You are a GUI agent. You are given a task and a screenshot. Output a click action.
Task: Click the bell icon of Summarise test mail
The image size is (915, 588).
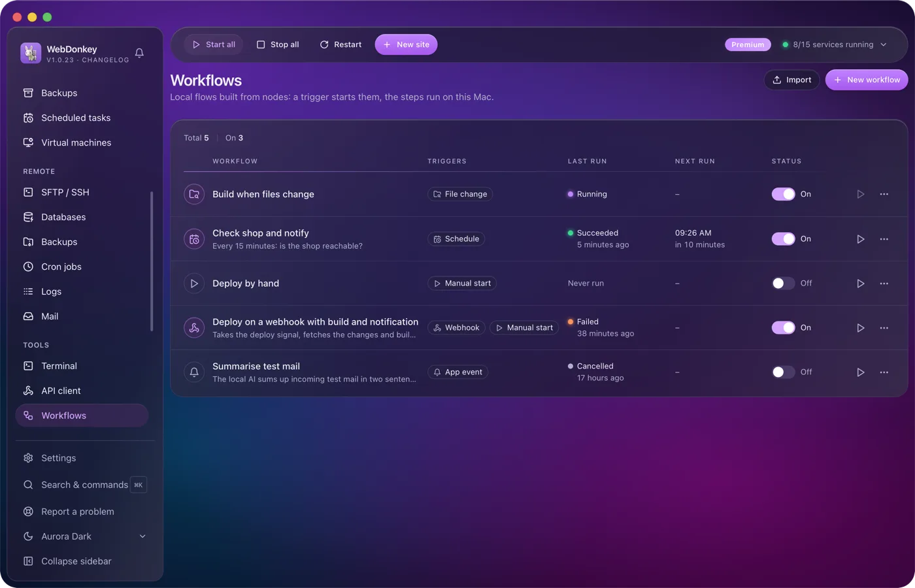[194, 372]
